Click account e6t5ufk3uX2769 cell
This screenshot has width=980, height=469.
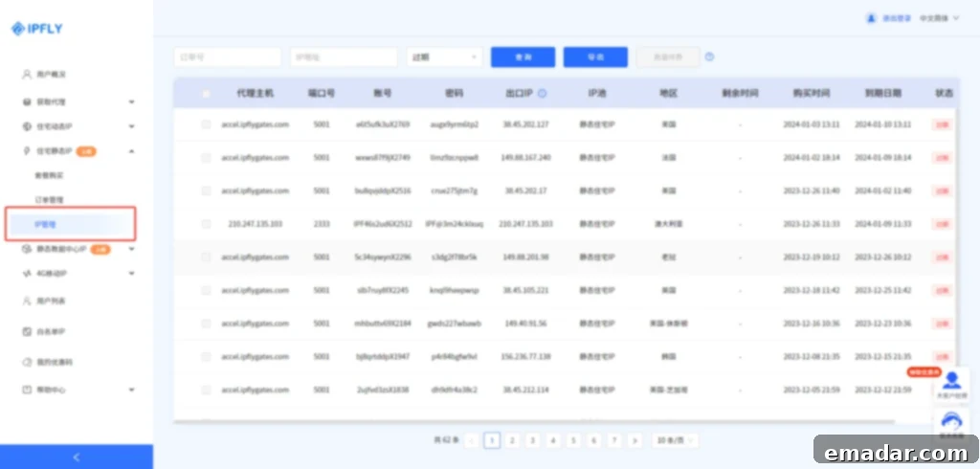(383, 124)
